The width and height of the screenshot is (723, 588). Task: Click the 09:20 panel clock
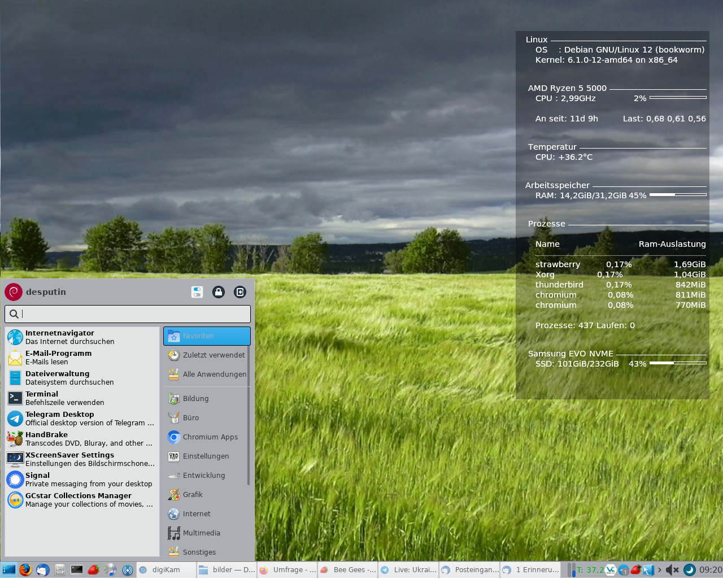tap(711, 570)
